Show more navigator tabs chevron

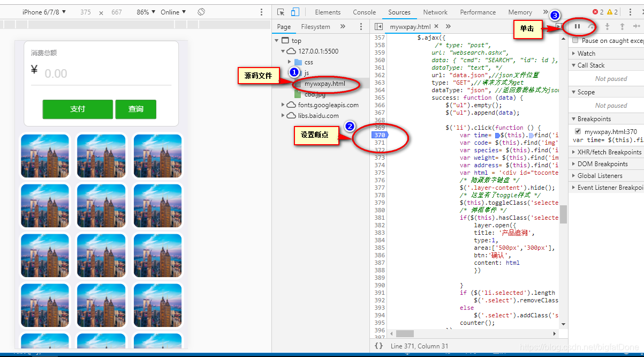tap(343, 26)
